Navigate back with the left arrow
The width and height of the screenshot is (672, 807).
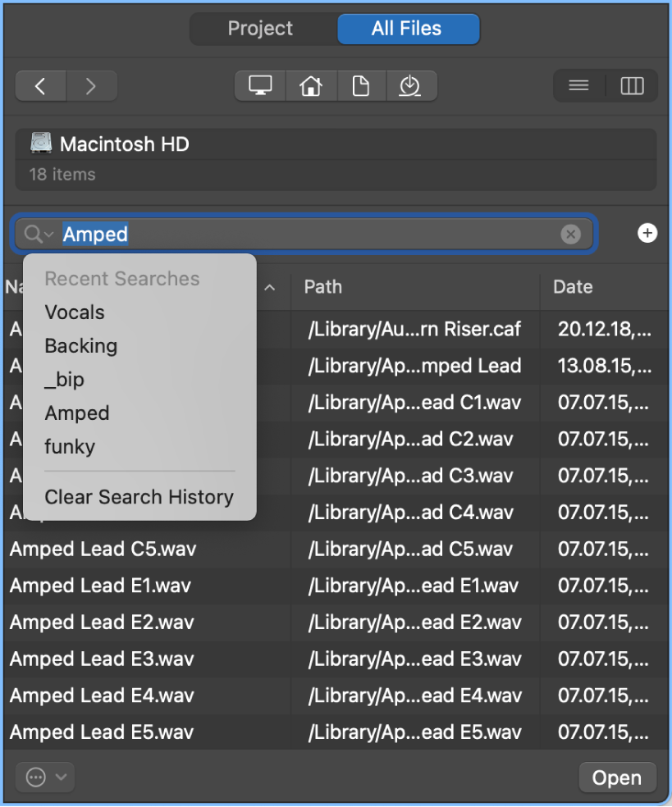point(40,85)
